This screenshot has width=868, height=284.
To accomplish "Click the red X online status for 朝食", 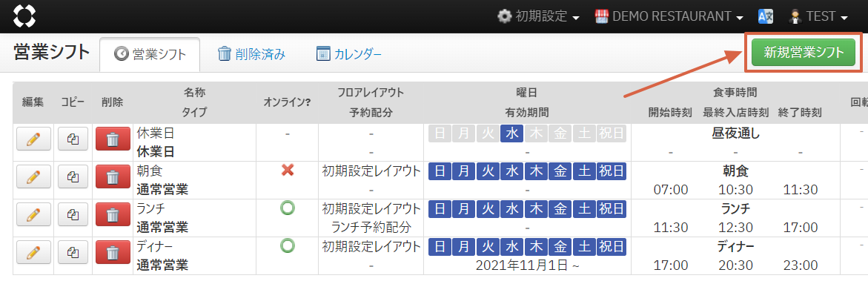I will tap(288, 171).
